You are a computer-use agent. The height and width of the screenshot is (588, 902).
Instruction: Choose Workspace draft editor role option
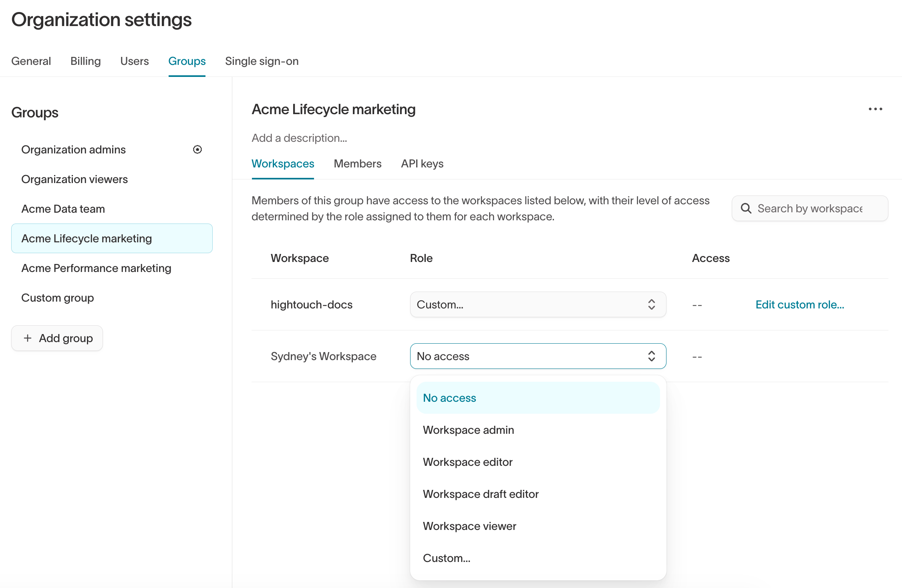(538, 494)
